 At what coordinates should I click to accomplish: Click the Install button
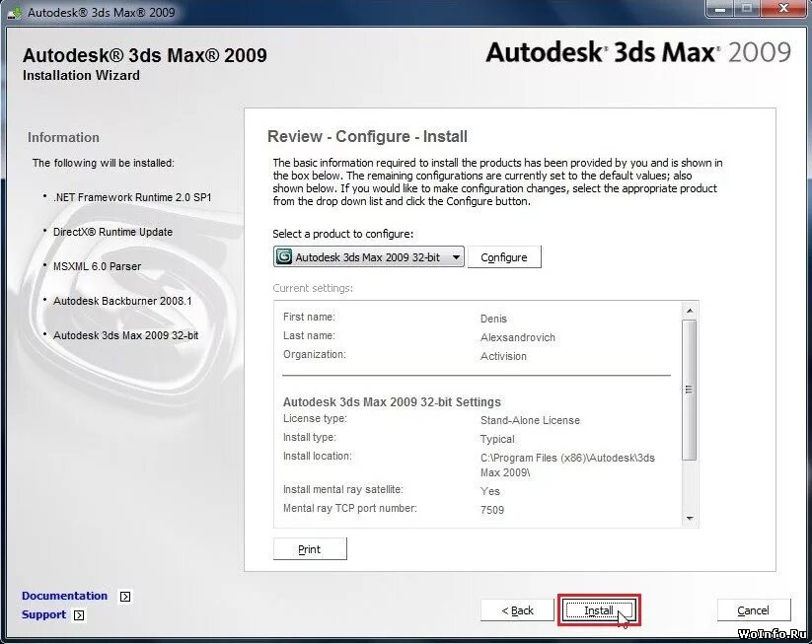[600, 609]
